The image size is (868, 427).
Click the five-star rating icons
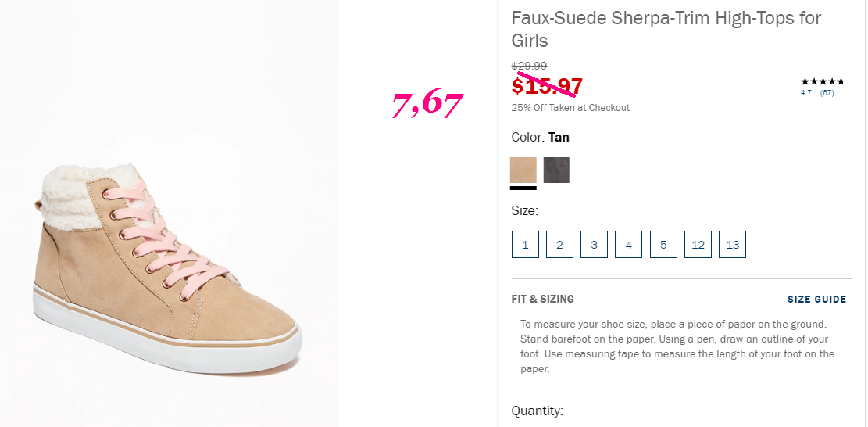click(822, 81)
